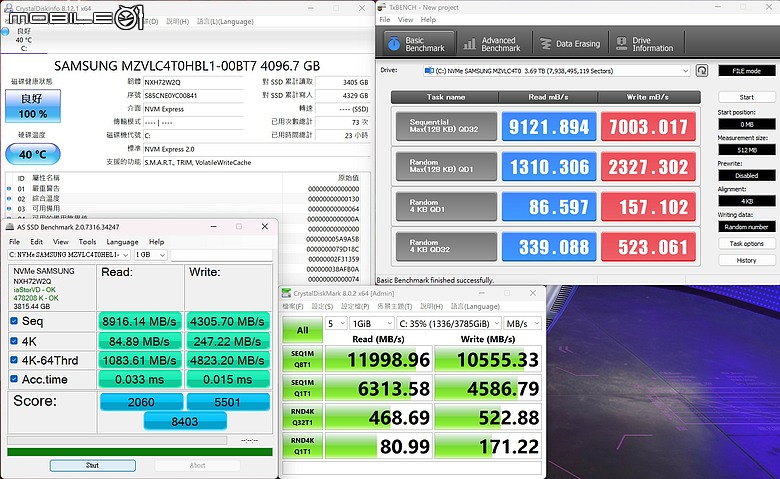
Task: Toggle the Acc.time checkbox in AS SSD
Action: 14,379
